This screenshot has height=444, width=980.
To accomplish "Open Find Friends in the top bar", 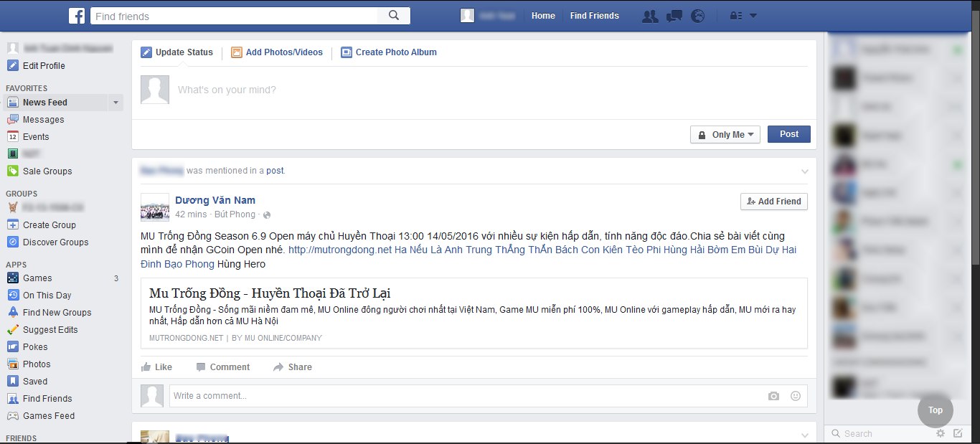I will 594,16.
